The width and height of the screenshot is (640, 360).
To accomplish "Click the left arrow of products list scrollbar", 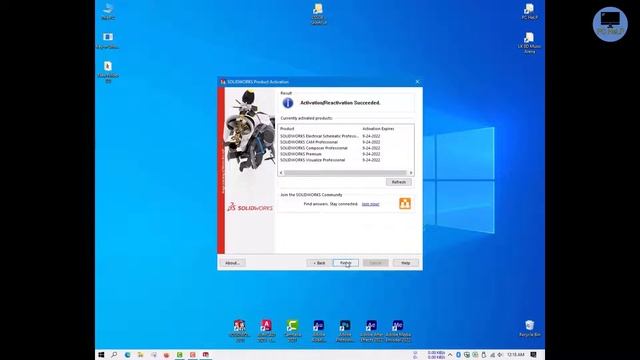I will coord(281,173).
